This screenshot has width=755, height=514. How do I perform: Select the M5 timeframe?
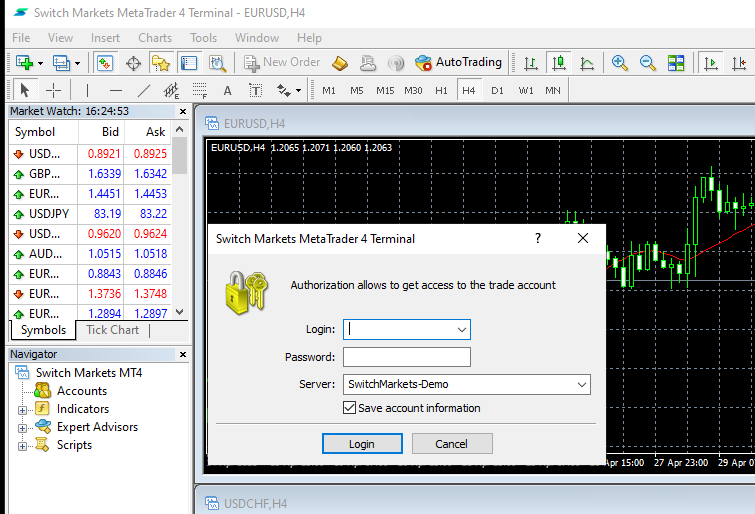357,91
